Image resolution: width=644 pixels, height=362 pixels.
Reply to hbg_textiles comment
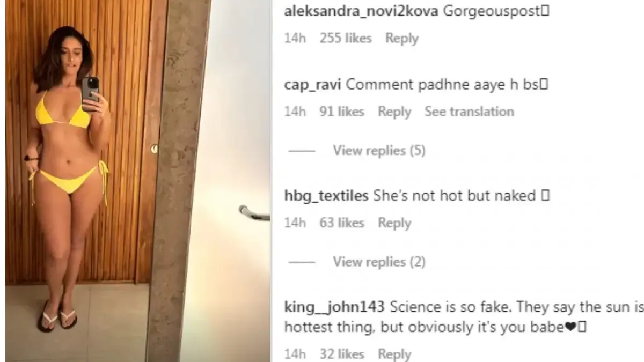[394, 223]
